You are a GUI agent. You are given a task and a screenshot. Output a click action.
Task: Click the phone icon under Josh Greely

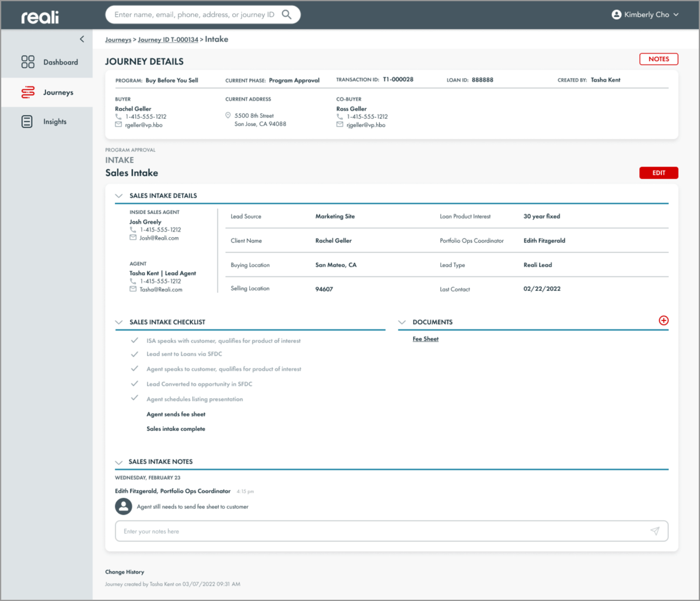pos(133,230)
